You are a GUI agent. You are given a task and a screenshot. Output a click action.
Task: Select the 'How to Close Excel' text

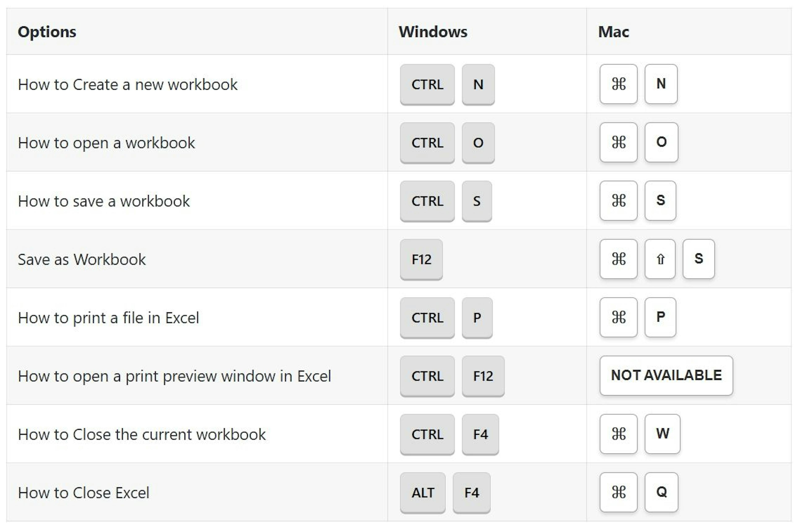(x=84, y=493)
